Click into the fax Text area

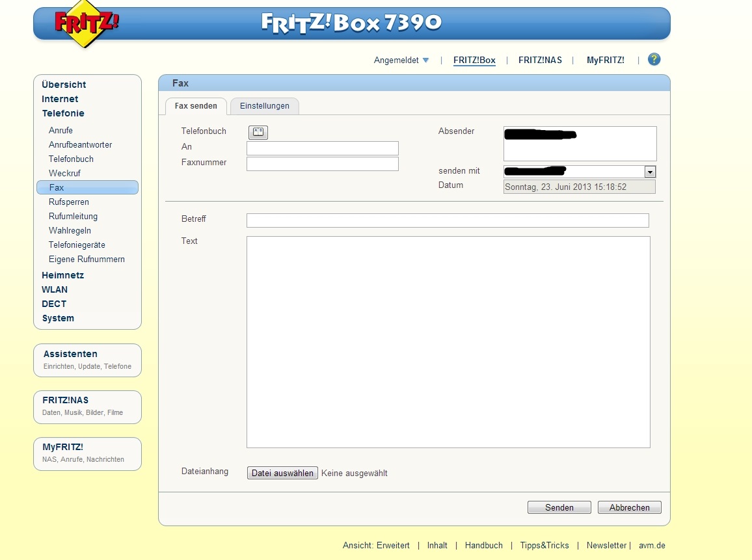click(448, 342)
